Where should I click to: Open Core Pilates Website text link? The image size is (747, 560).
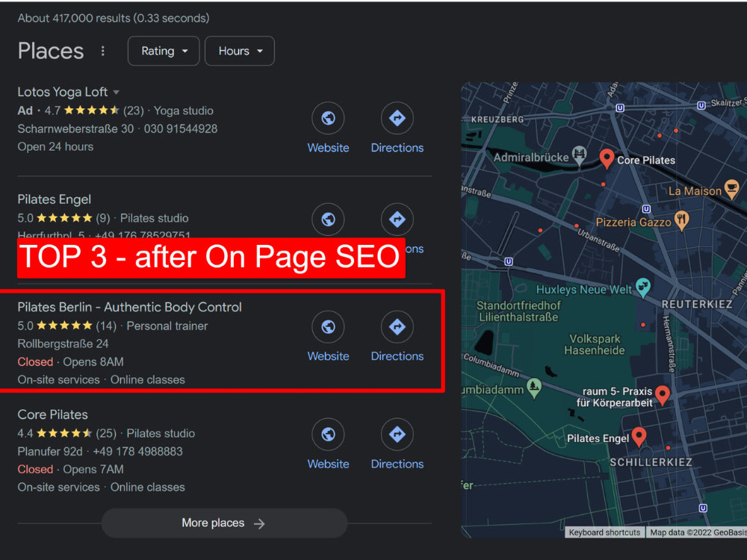(x=328, y=464)
